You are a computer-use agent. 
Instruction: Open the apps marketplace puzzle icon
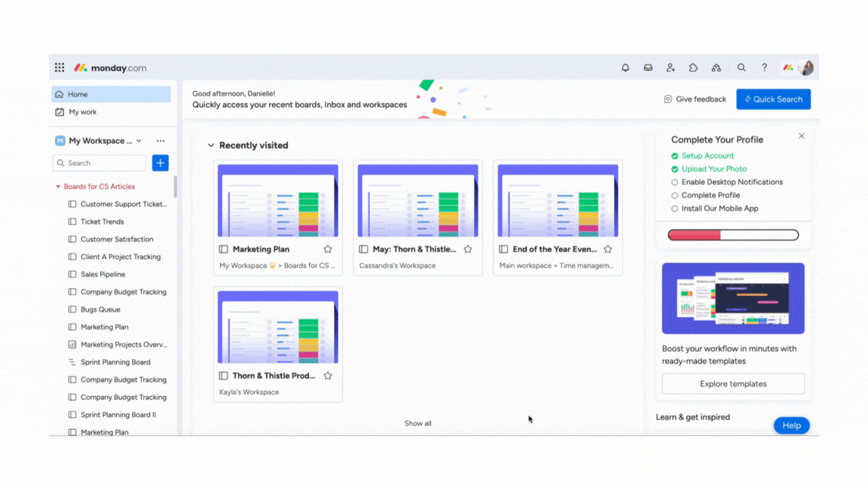click(693, 68)
